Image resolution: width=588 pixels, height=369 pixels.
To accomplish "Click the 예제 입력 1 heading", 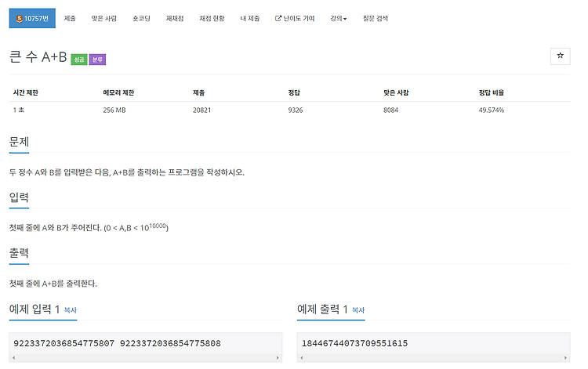I will click(34, 309).
